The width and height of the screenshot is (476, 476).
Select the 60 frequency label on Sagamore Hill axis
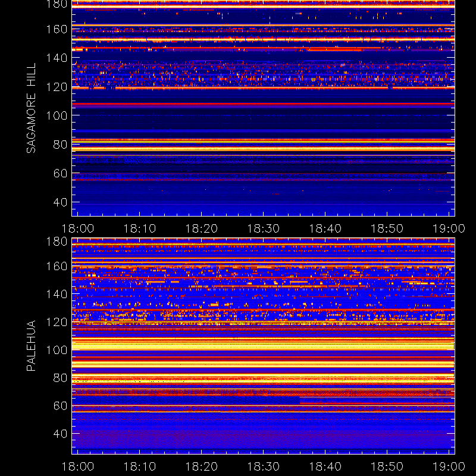60,173
